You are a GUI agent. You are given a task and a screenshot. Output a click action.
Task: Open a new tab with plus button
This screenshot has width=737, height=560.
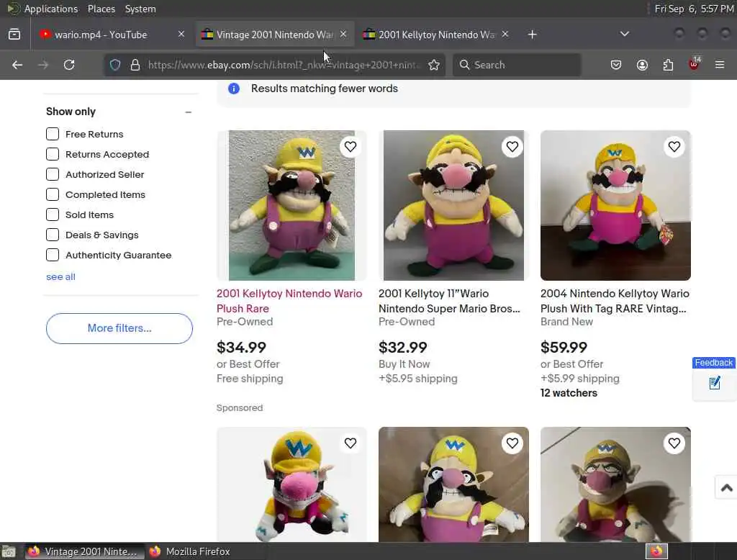coord(532,35)
